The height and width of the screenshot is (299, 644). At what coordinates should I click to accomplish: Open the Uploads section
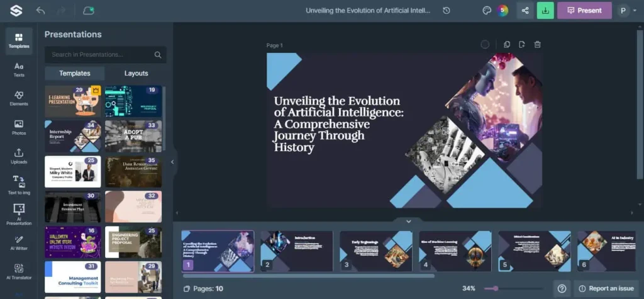pos(19,155)
